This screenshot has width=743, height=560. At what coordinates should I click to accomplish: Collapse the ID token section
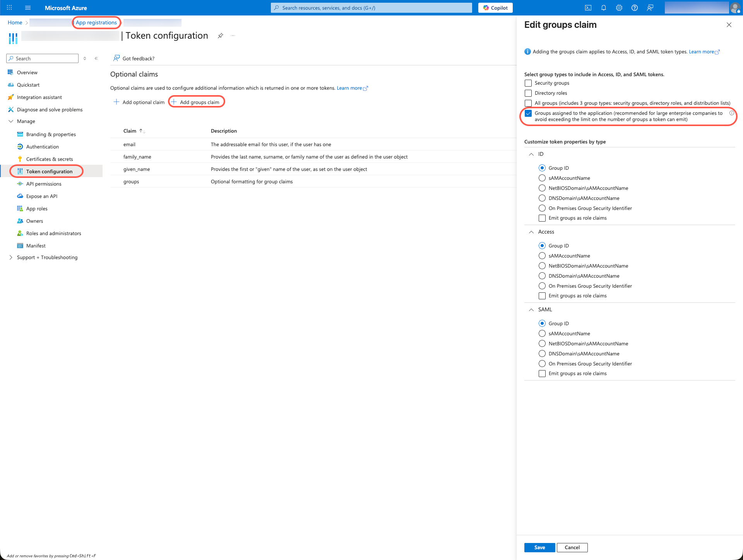[531, 154]
